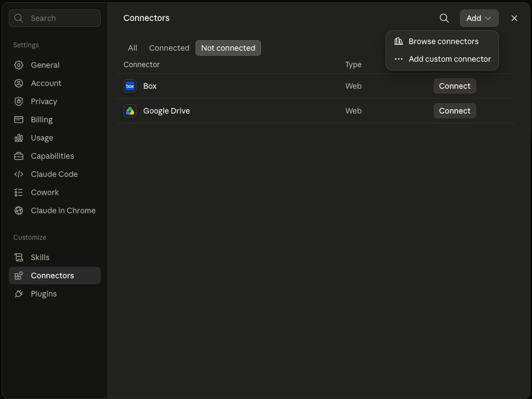This screenshot has width=532, height=399.
Task: Open the Usage page
Action: (55, 138)
